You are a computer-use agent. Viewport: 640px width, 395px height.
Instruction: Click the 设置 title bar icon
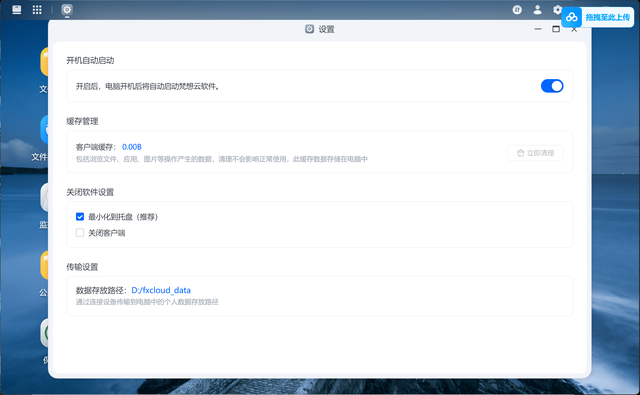pos(309,29)
